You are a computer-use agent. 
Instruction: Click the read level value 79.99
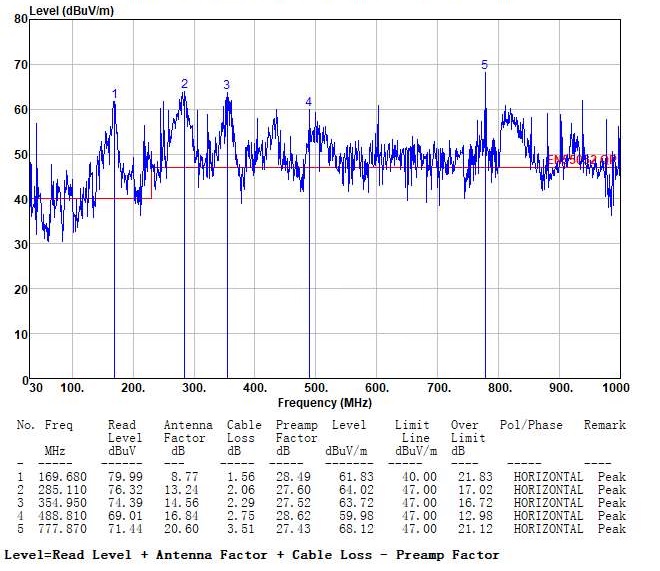pyautogui.click(x=125, y=477)
